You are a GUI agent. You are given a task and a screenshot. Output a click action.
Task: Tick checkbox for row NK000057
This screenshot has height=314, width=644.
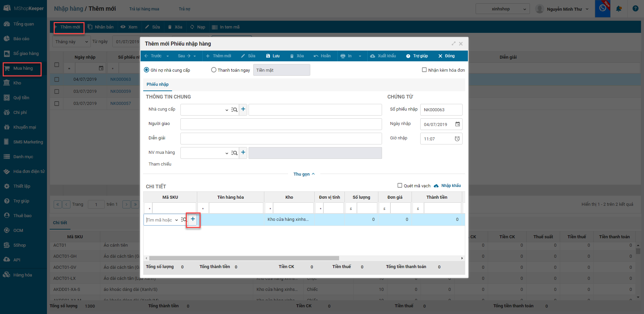coord(57,104)
